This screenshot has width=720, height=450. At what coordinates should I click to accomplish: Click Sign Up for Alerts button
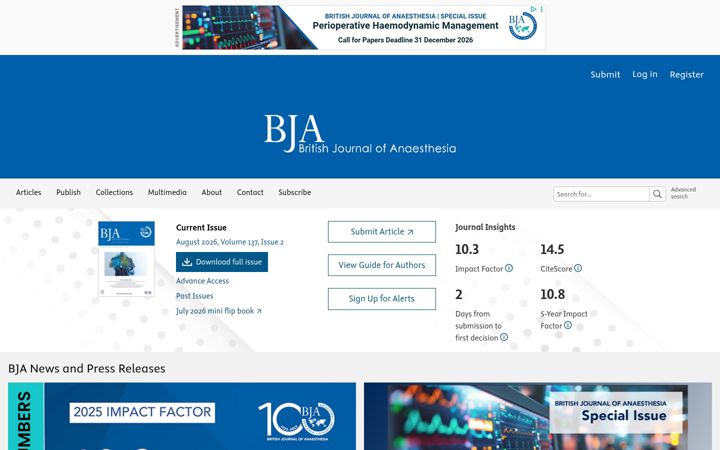[382, 299]
